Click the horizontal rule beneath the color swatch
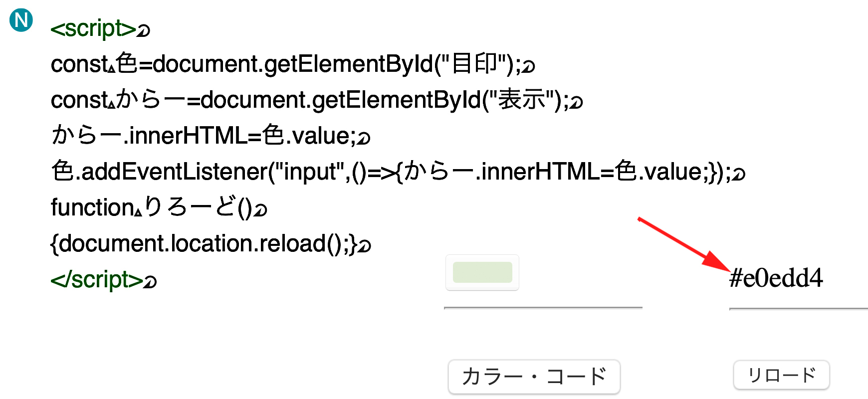Image resolution: width=868 pixels, height=399 pixels. pyautogui.click(x=543, y=308)
